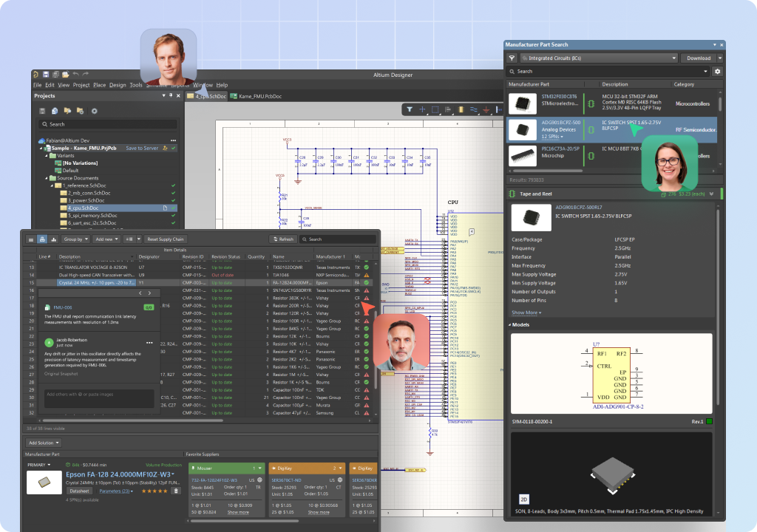
Task: Switch to the Kame_FMU.PcbDoc tab
Action: coord(257,96)
